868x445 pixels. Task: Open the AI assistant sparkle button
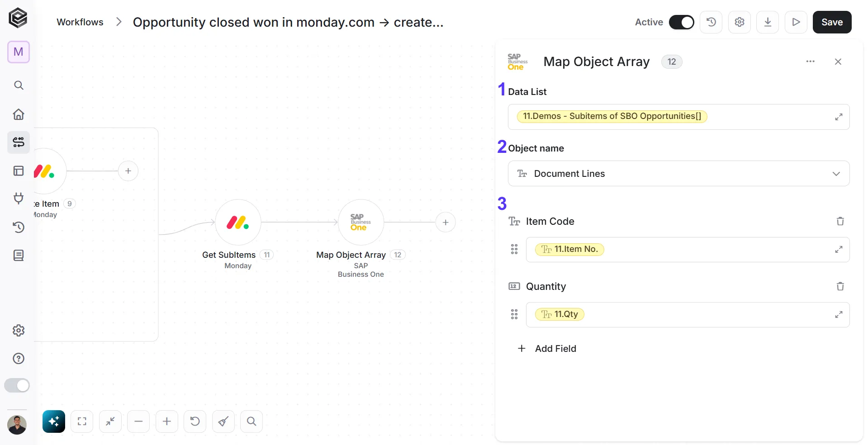54,421
